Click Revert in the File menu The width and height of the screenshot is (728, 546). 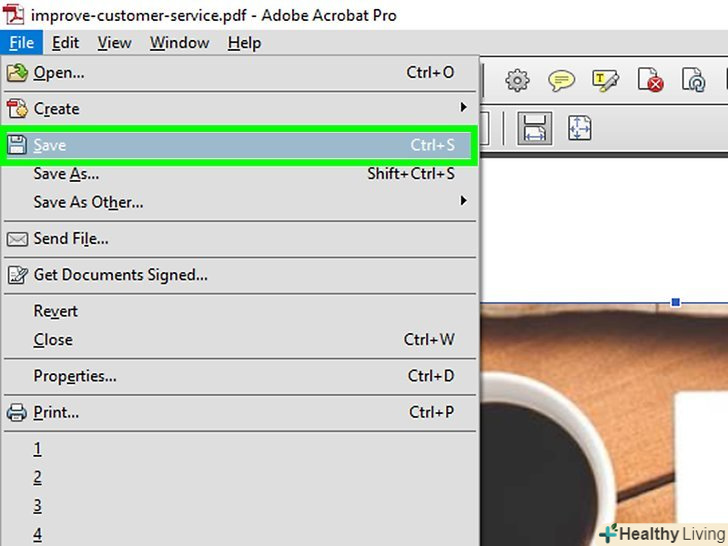[x=240, y=311]
